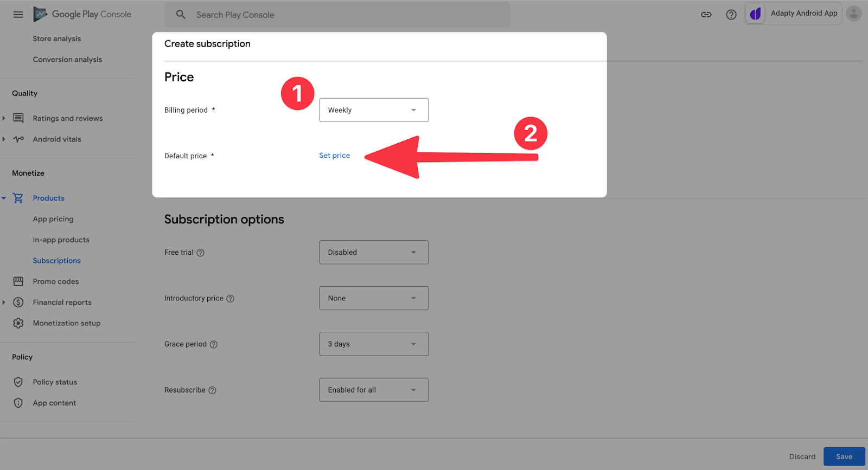The image size is (868, 470).
Task: Click the Products shopping cart icon
Action: [18, 198]
